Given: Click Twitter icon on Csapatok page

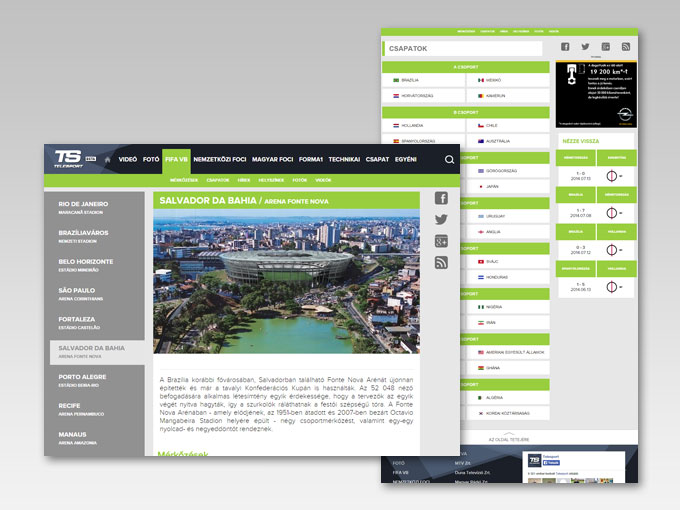Looking at the screenshot, I should click(585, 47).
